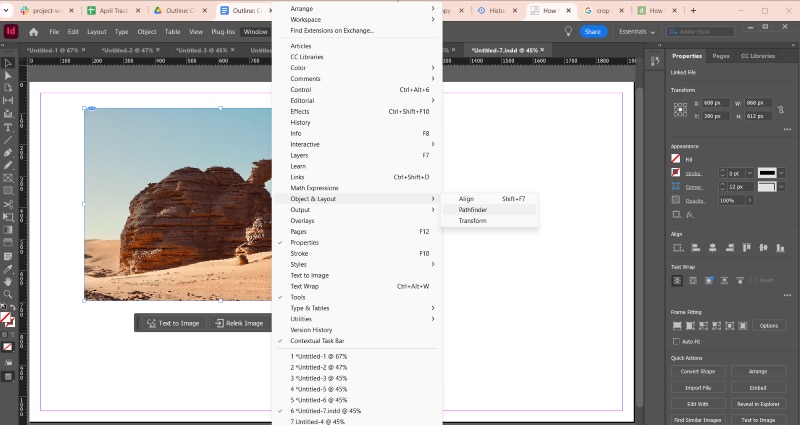Show more Transform options ellipsis
Screen dimensions: 800x425
click(787, 130)
